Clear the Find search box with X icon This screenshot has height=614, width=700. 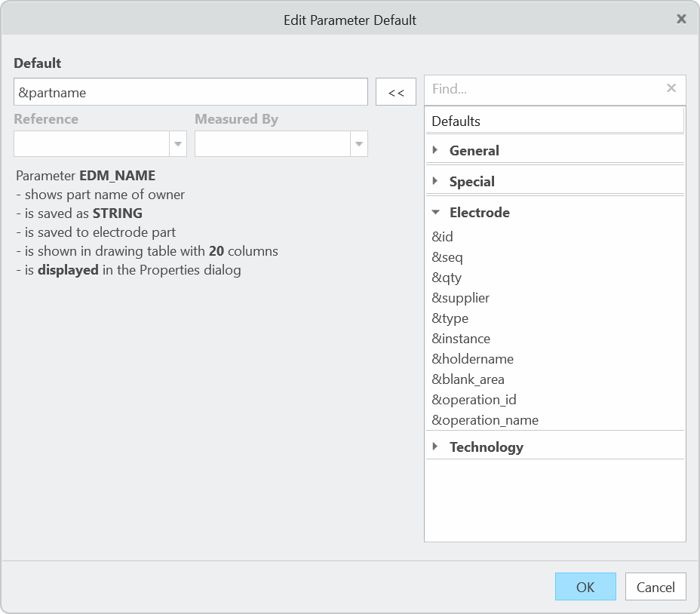point(671,89)
